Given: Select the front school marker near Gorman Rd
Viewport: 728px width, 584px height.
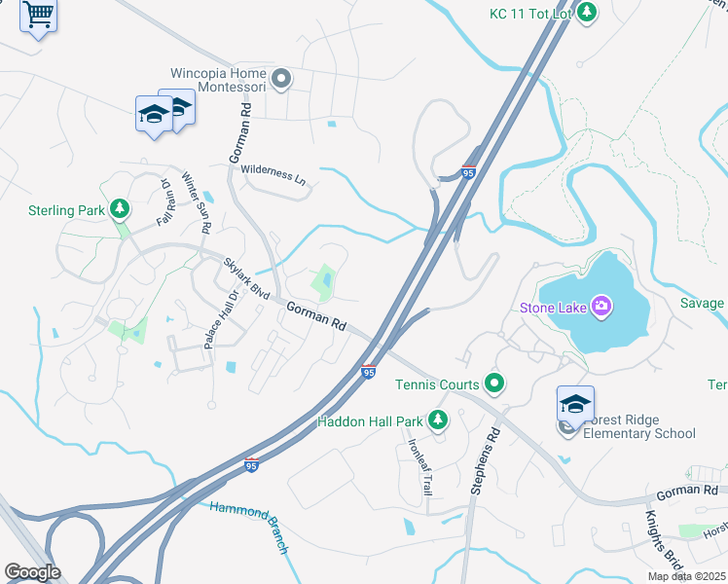Looking at the screenshot, I should [154, 115].
